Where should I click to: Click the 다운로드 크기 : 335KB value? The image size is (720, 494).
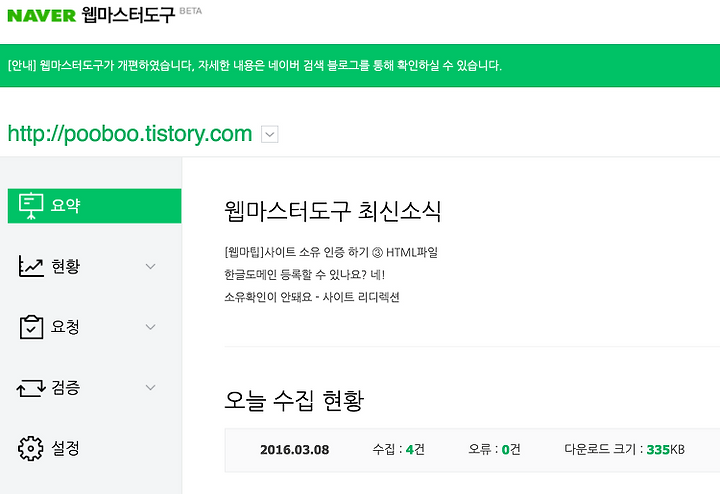(624, 449)
